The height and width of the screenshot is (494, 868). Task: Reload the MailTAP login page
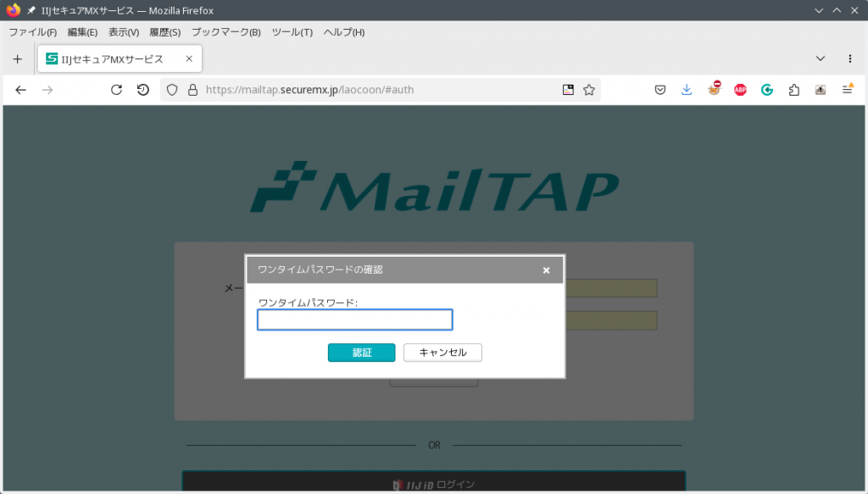(x=117, y=89)
